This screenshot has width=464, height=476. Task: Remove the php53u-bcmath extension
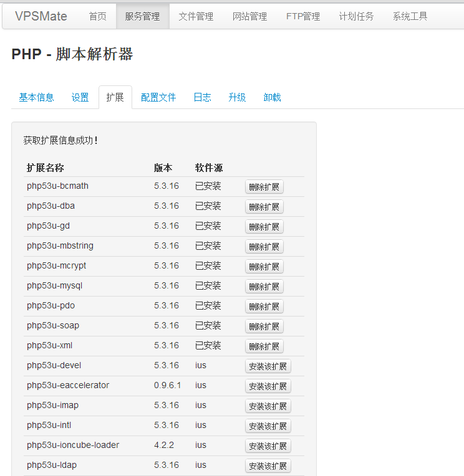point(264,187)
